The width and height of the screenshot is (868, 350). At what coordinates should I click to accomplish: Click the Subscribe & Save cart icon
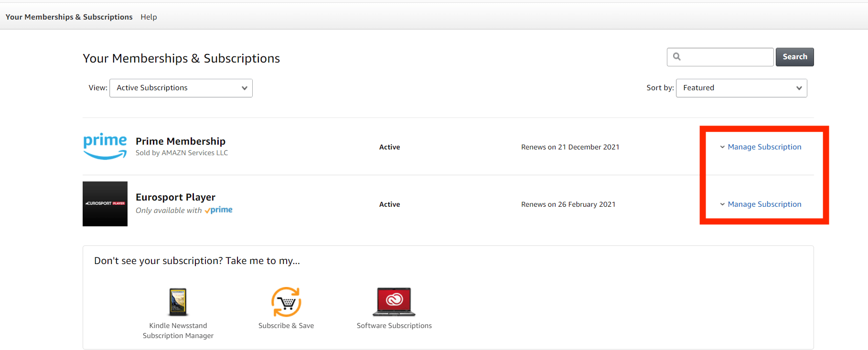point(286,302)
